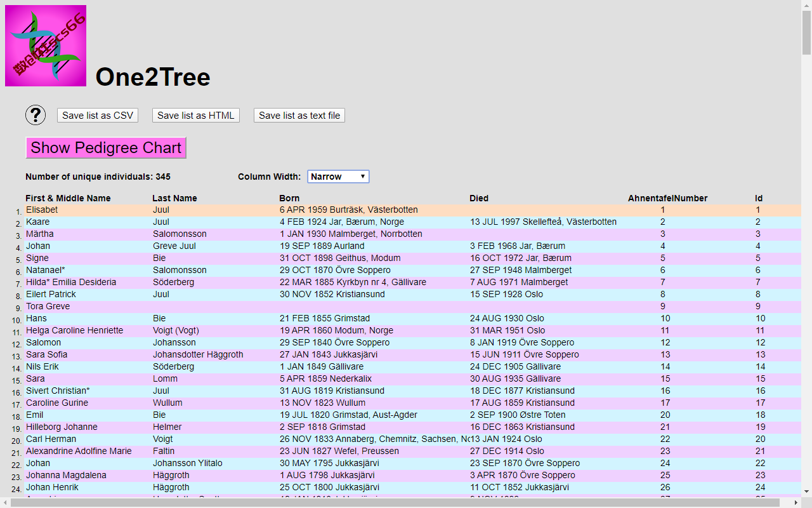Viewport: 812px width, 508px height.
Task: Click death entry 13 JUL 1997 Skellefteå, Västerbotten
Action: click(543, 222)
